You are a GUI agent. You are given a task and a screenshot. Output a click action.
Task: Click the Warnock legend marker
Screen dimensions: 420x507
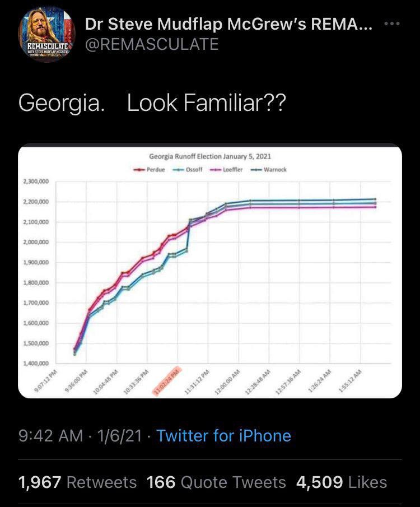pyautogui.click(x=256, y=170)
